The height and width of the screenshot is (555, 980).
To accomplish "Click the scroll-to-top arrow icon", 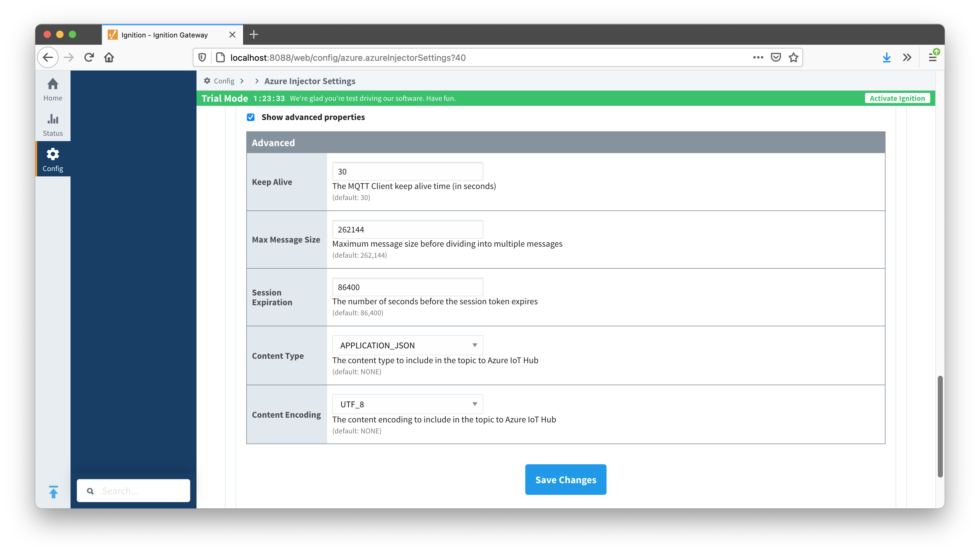I will [x=53, y=492].
